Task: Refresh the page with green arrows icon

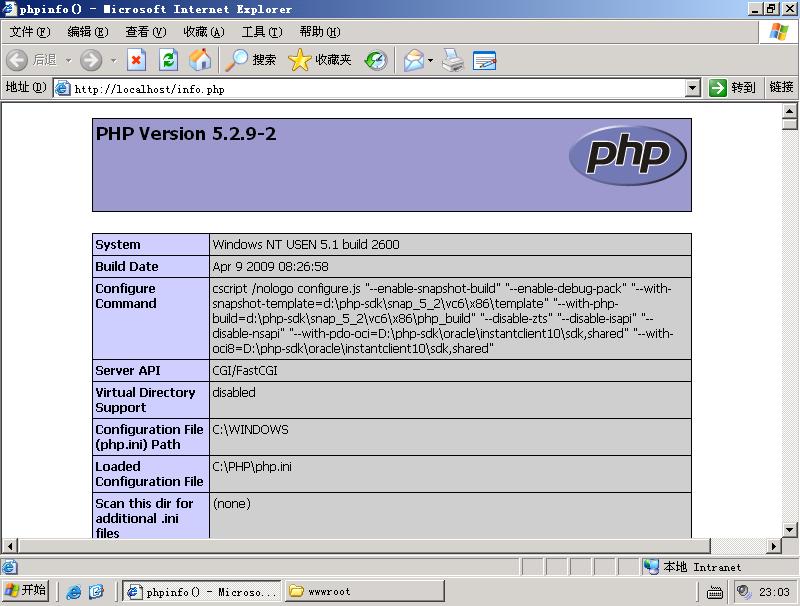Action: click(x=168, y=60)
